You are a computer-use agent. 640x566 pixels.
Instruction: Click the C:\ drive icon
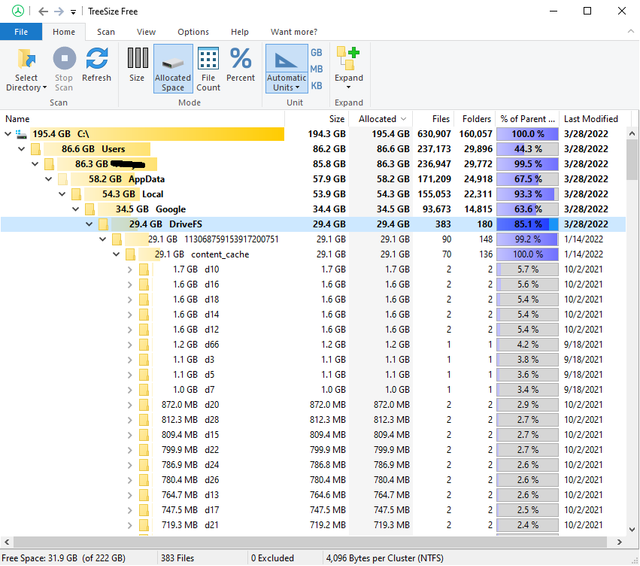click(21, 134)
